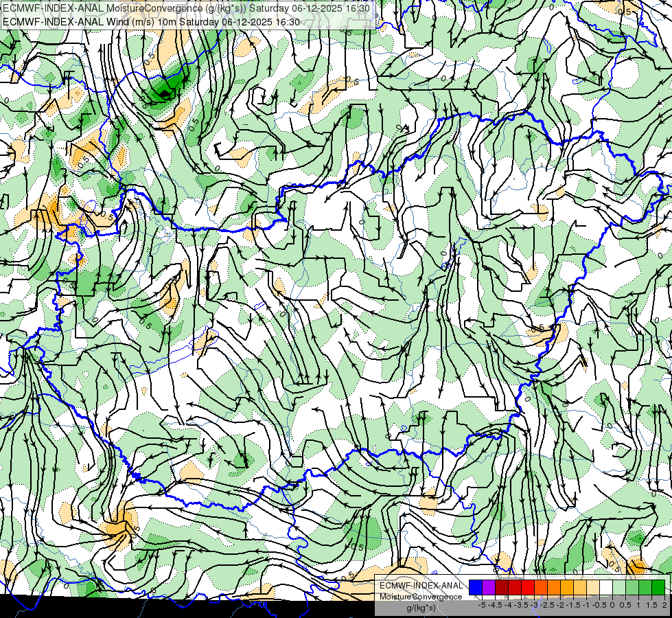
Task: Click the darkest green legend swatch
Action: click(x=658, y=588)
